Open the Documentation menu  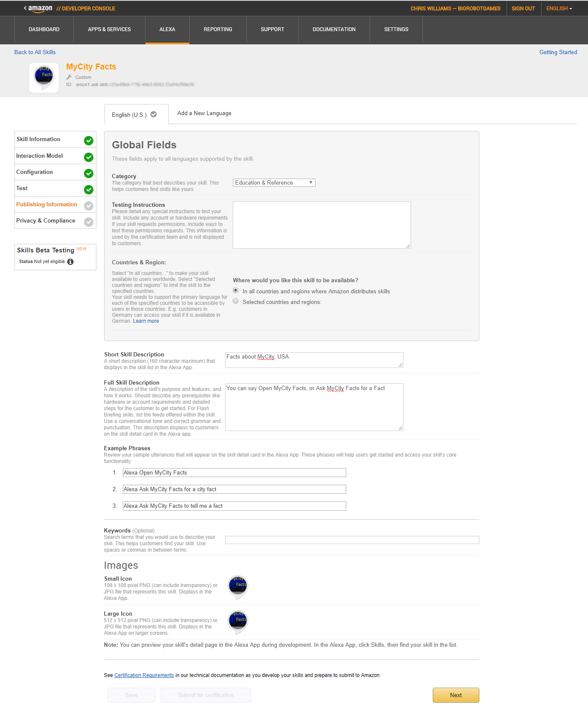[x=334, y=29]
